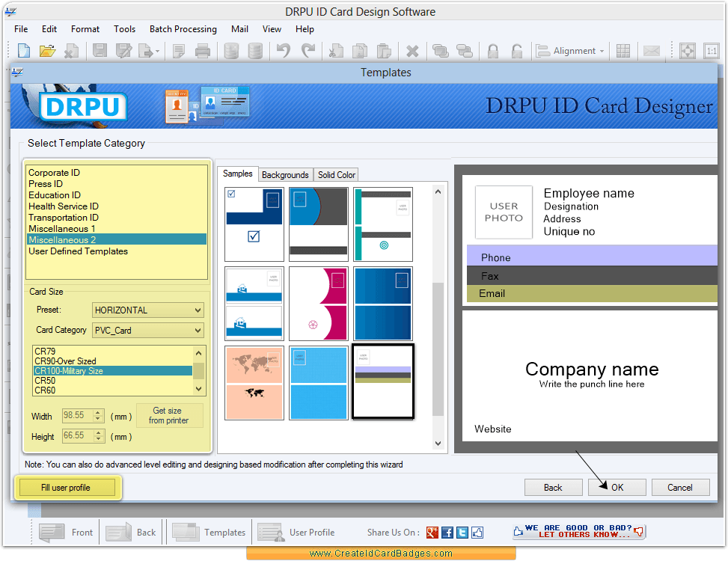Click the Templates bottom bar button
Image resolution: width=728 pixels, height=561 pixels.
pos(209,533)
